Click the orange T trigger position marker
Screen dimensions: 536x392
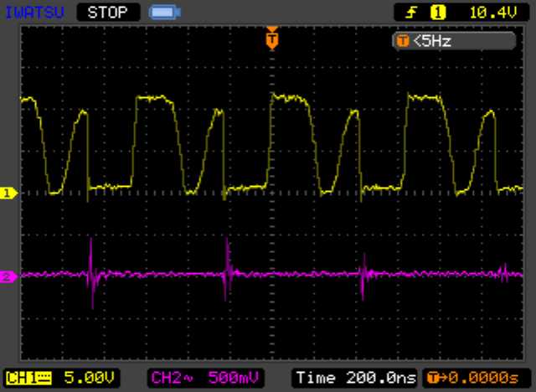[272, 39]
